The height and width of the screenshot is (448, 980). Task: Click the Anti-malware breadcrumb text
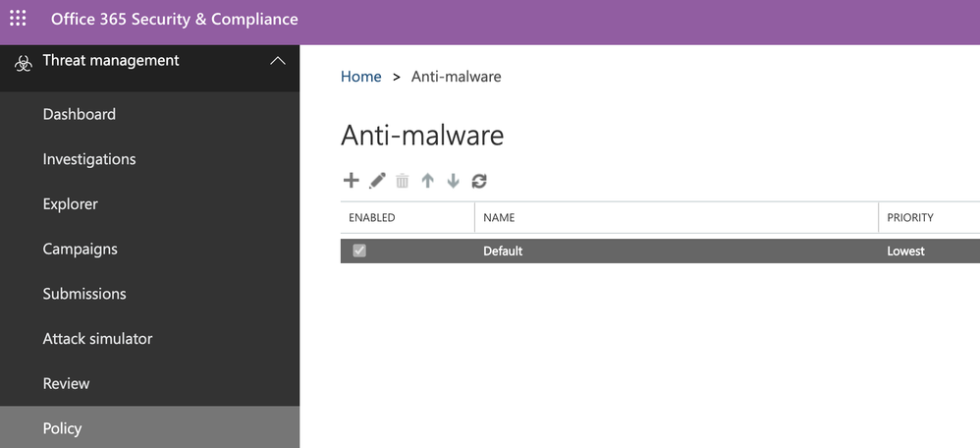coord(457,77)
